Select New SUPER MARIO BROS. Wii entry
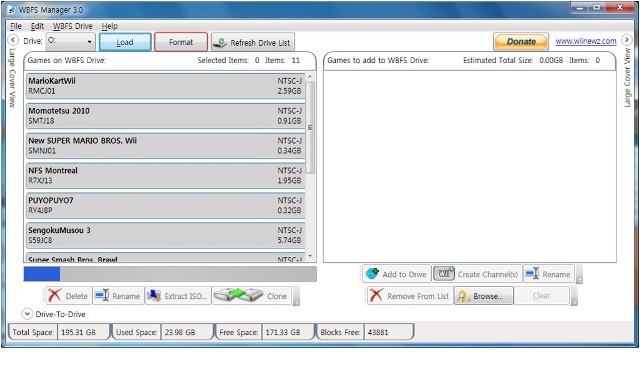 click(165, 145)
